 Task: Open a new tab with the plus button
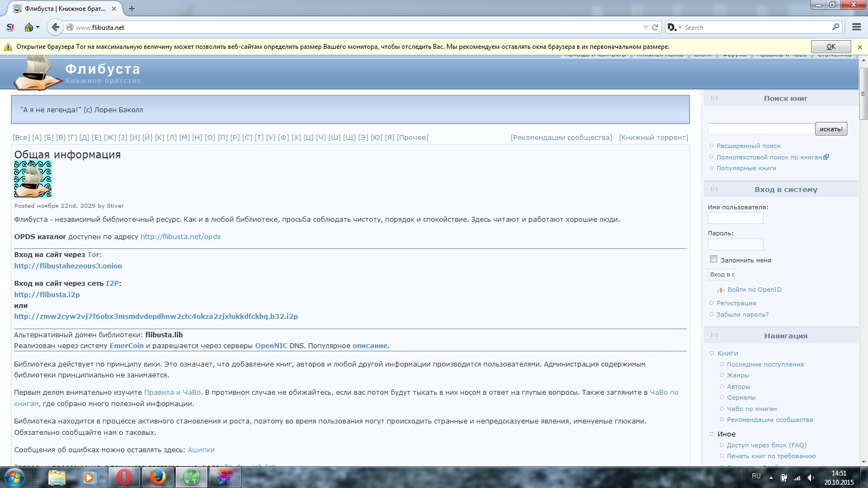pyautogui.click(x=132, y=9)
